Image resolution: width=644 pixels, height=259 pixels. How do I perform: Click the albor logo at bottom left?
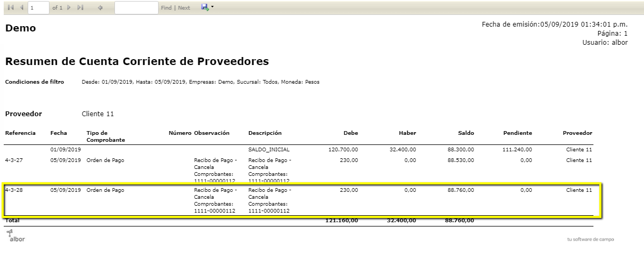click(x=15, y=236)
